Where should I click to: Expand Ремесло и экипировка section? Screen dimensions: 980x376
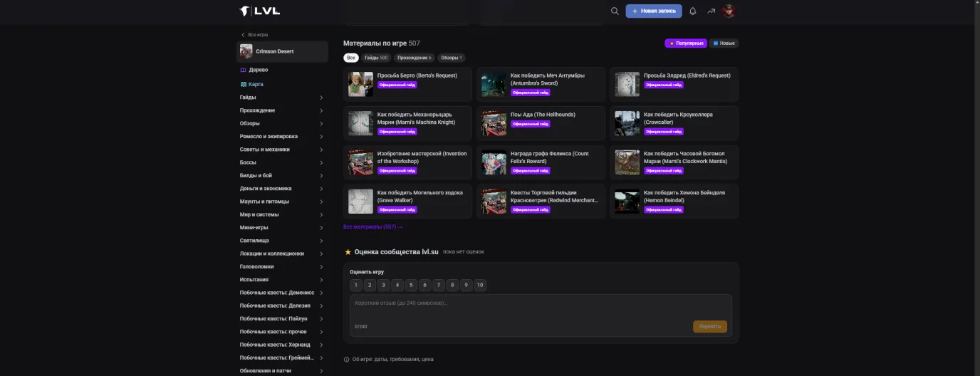point(282,136)
